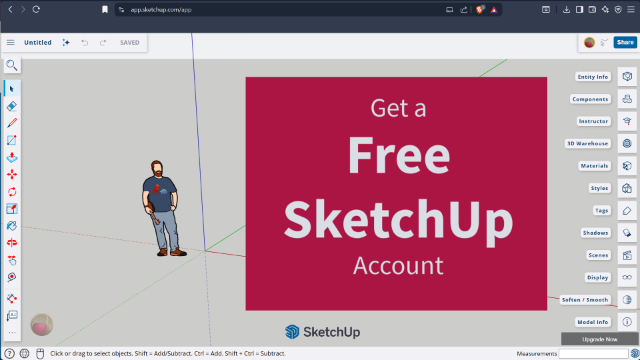Click the red Free SketchUp Account banner
This screenshot has width=640, height=360.
point(396,193)
